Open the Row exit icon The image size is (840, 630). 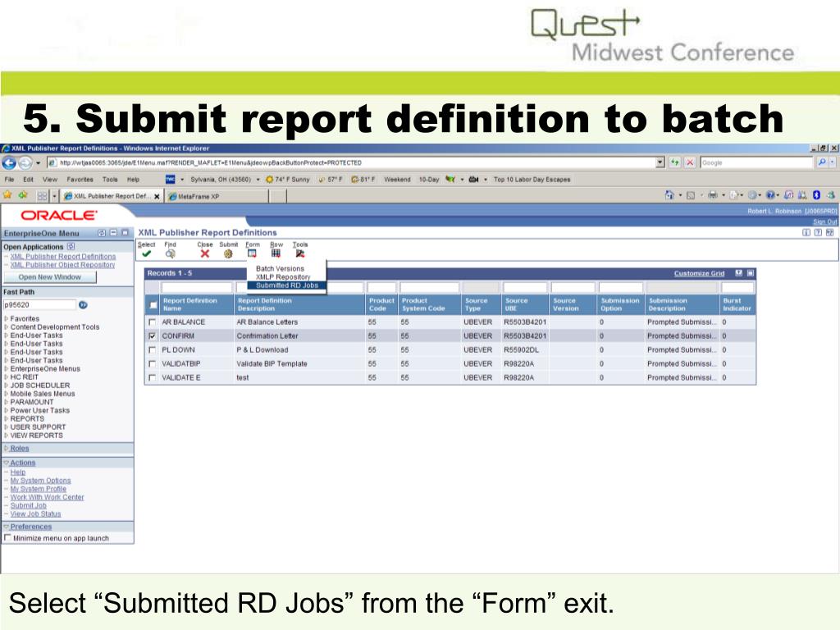click(x=276, y=254)
